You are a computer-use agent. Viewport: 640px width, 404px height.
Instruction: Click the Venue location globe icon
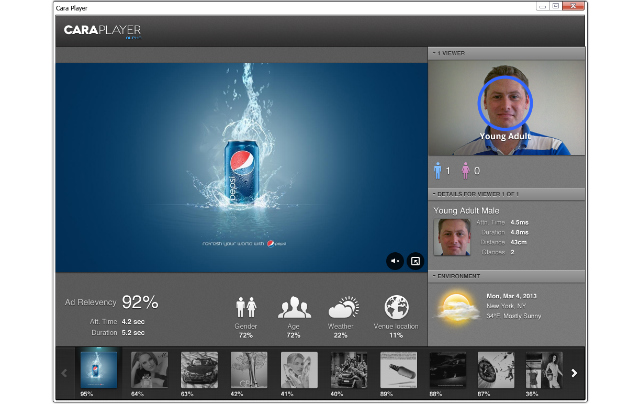[396, 307]
